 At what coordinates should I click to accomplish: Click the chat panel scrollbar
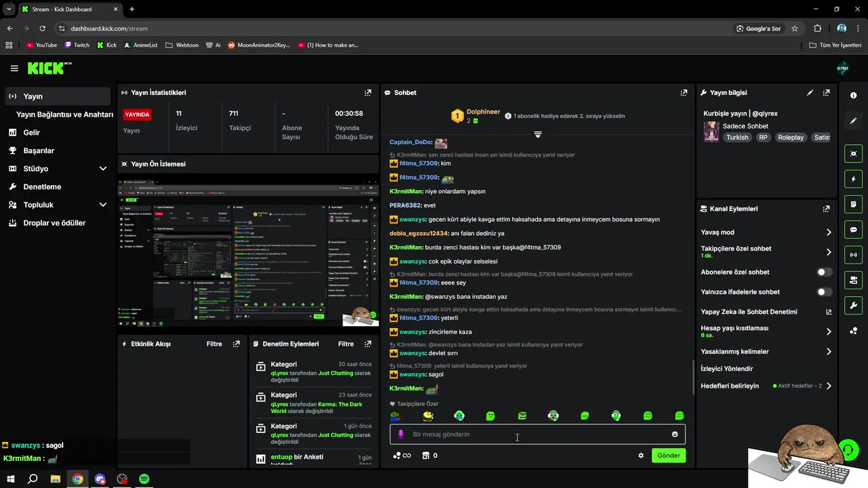(x=692, y=378)
